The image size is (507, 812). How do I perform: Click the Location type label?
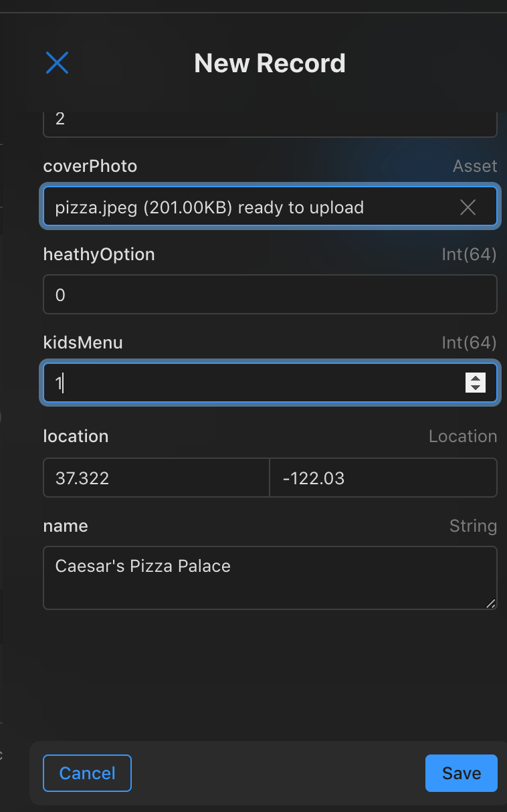pyautogui.click(x=463, y=436)
